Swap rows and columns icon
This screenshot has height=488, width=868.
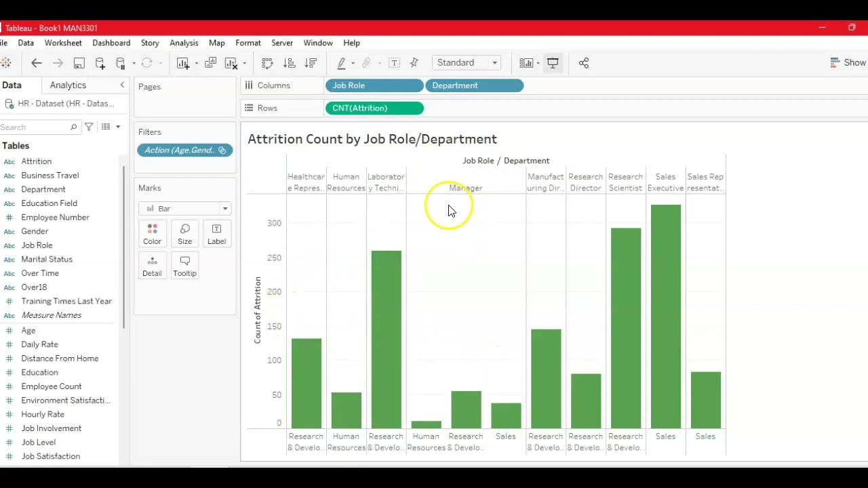click(267, 63)
